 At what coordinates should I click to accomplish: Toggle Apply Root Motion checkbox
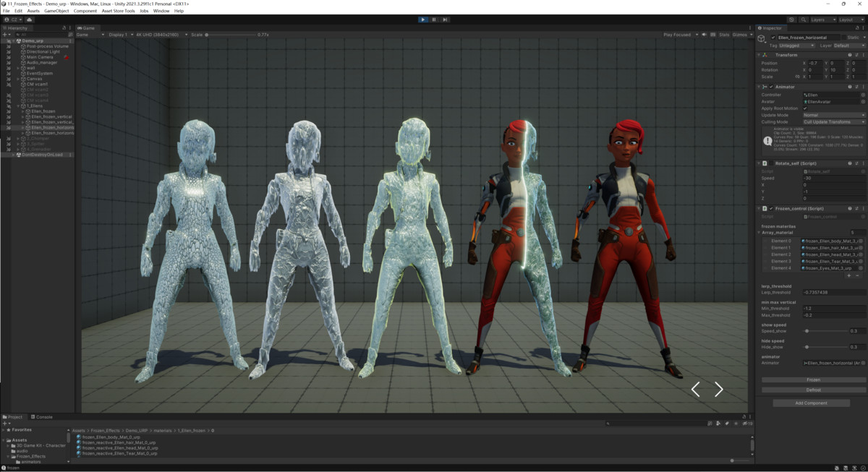pyautogui.click(x=805, y=108)
